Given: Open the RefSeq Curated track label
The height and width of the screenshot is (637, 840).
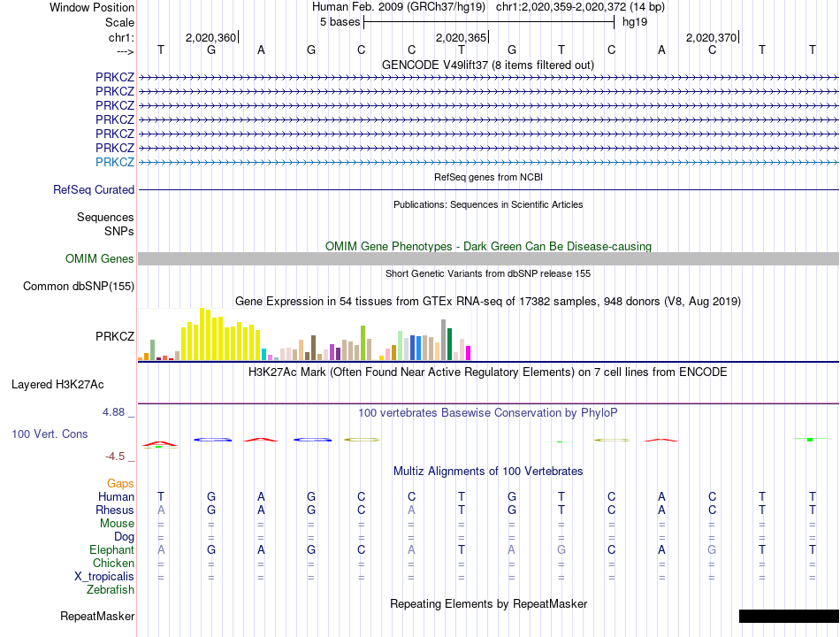Looking at the screenshot, I should click(x=94, y=190).
